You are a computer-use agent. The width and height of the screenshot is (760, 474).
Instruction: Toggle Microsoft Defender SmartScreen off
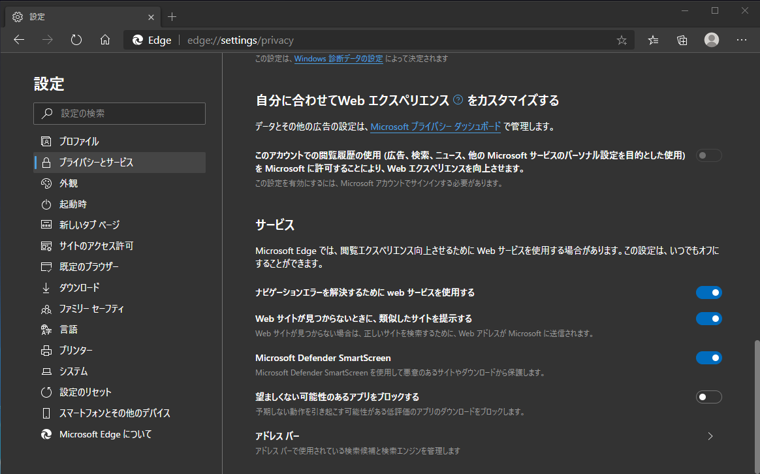(709, 358)
